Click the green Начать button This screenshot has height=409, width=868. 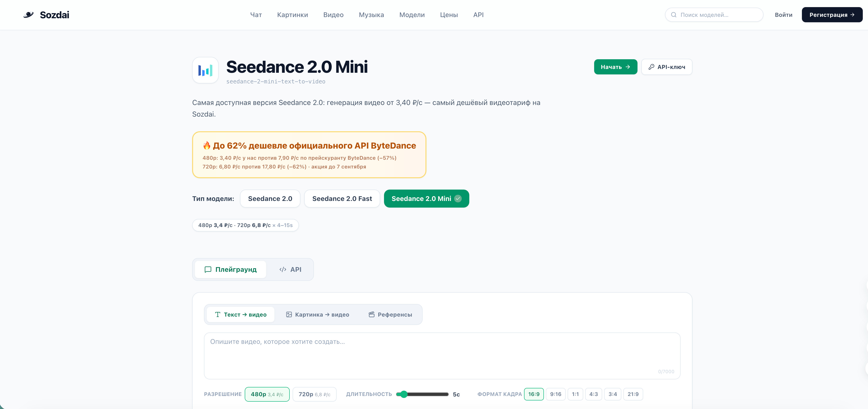tap(615, 67)
